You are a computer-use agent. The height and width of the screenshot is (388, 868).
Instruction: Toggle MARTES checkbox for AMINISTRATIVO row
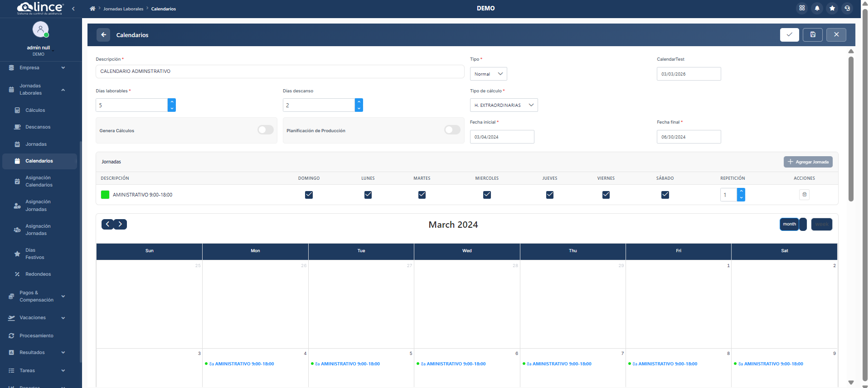tap(422, 195)
